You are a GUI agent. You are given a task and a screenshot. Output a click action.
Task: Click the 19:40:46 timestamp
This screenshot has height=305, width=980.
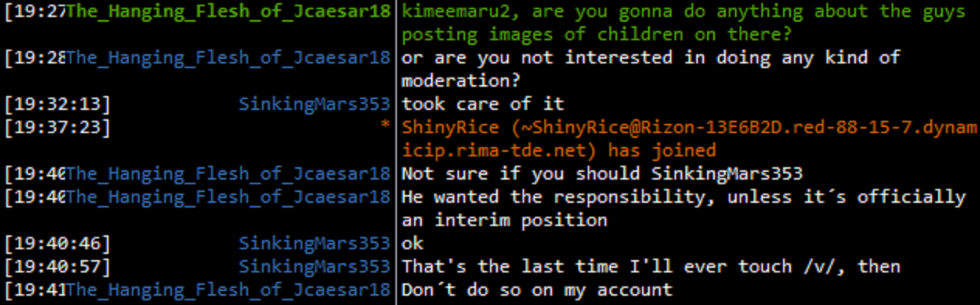57,243
